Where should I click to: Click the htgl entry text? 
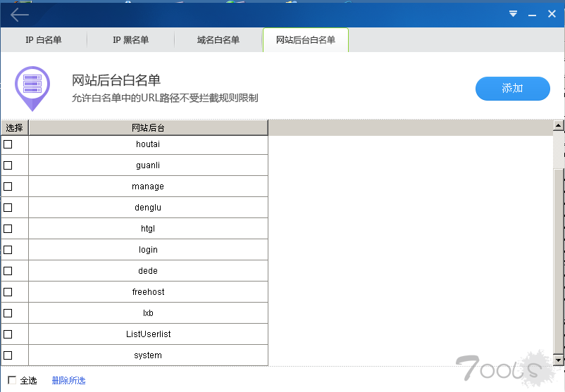[x=148, y=229]
